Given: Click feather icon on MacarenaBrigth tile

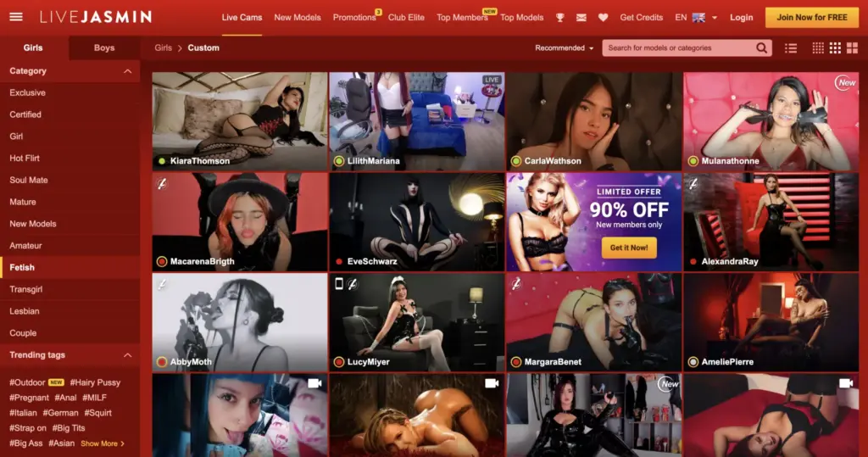Looking at the screenshot, I should pos(162,183).
